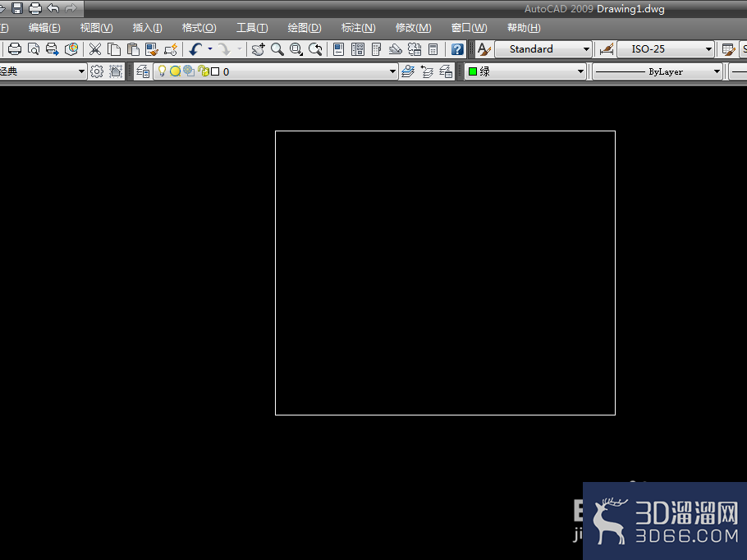This screenshot has width=747, height=560.
Task: Click the Layer Previous icon
Action: (428, 71)
